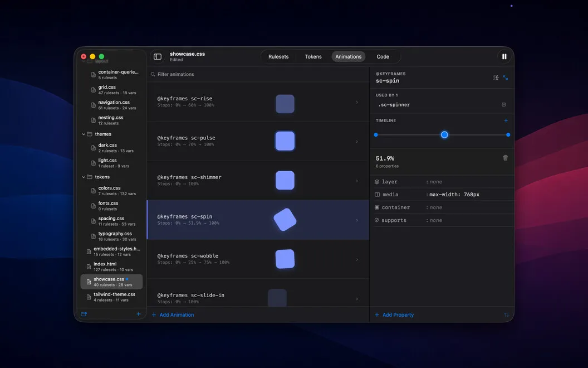Image resolution: width=588 pixels, height=368 pixels.
Task: Click the sc-shimmer animation preview square
Action: pos(285,180)
